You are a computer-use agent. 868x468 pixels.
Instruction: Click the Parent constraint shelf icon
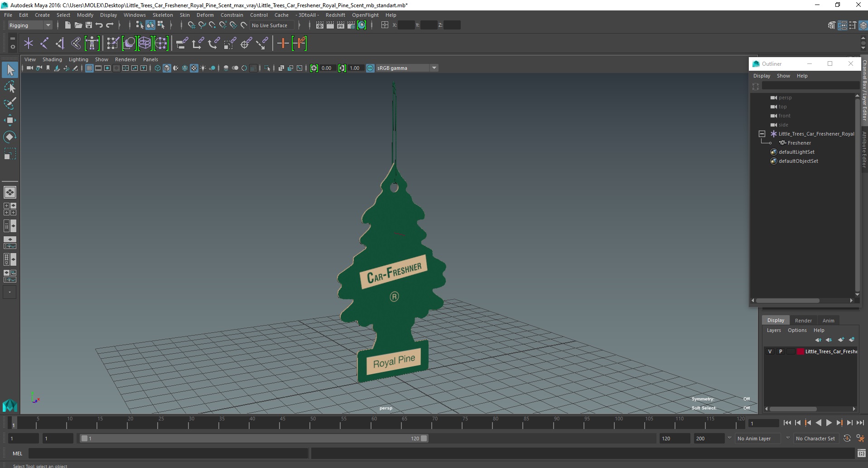tap(182, 44)
